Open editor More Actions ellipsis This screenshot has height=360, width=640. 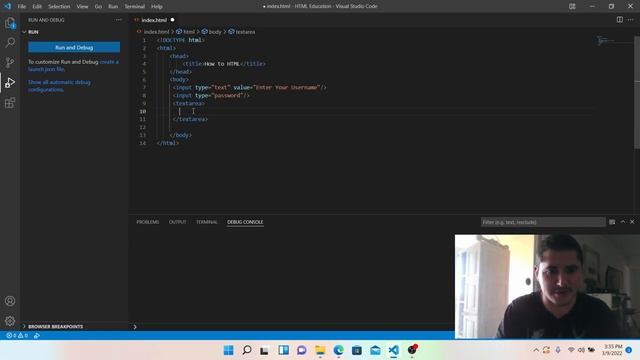631,20
